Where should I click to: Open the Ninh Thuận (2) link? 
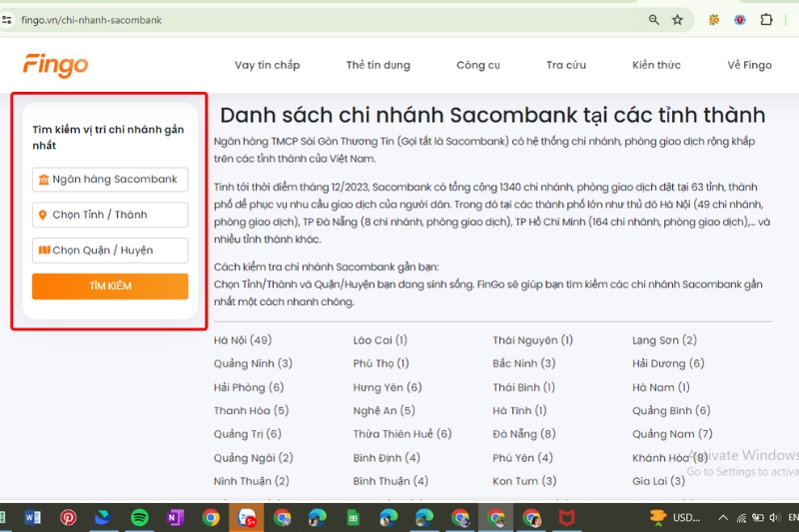coord(252,480)
